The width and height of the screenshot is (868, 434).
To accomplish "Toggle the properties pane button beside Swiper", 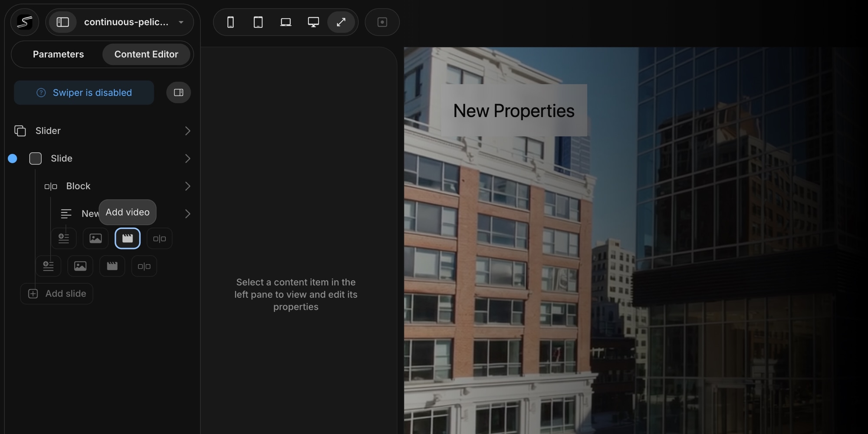I will click(x=178, y=92).
